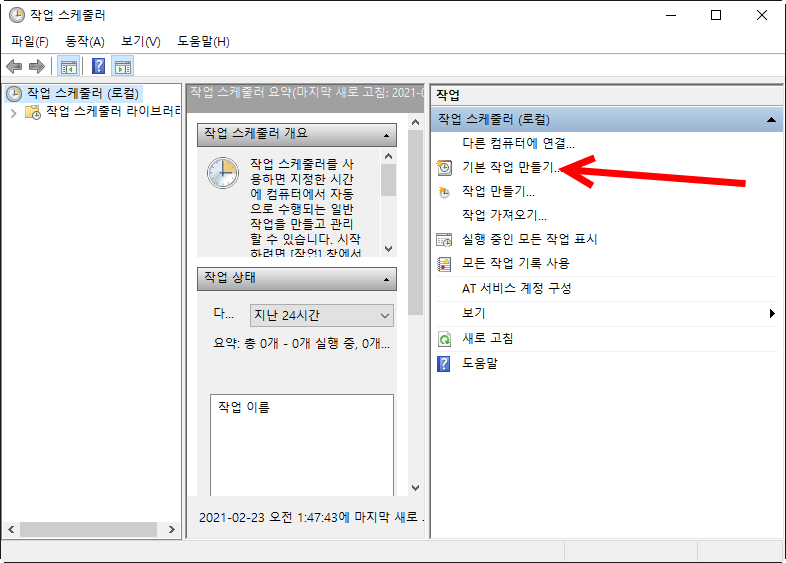Click the 2021-02-23 오전 1:47:43 refresh timestamp
Image resolution: width=786 pixels, height=563 pixels.
(x=311, y=517)
